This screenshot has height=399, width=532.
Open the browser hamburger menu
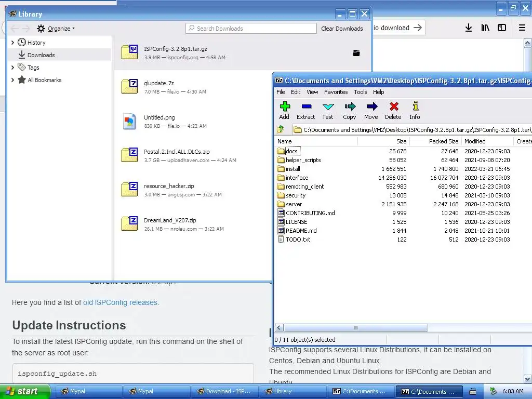(x=522, y=28)
